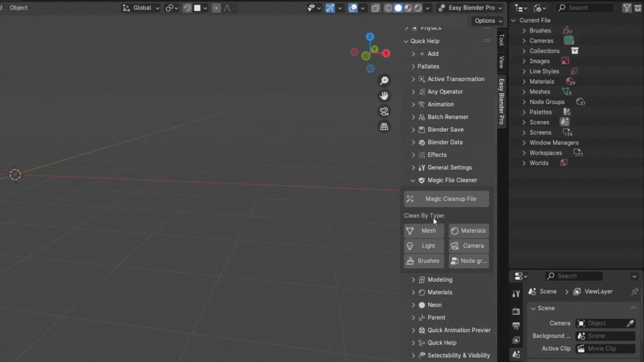
Task: Toggle camera view with the camera icon
Action: [384, 111]
